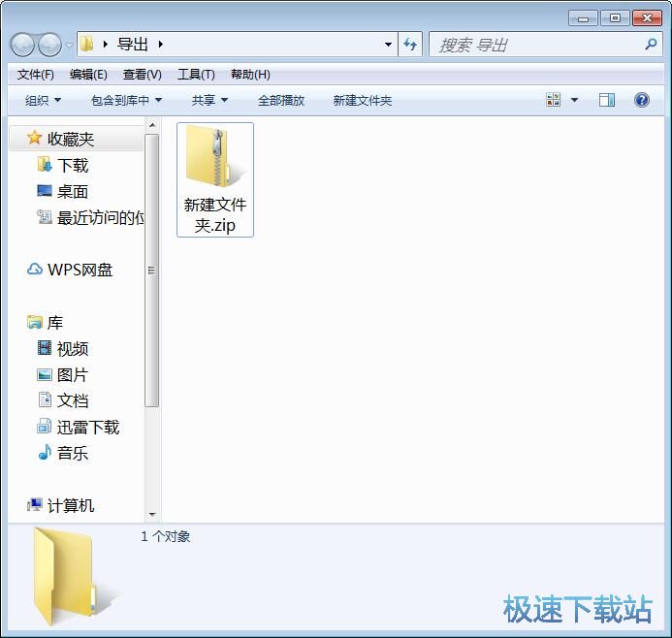Screen dimensions: 672x638
Task: Open the address bar history dropdown
Action: coord(388,45)
